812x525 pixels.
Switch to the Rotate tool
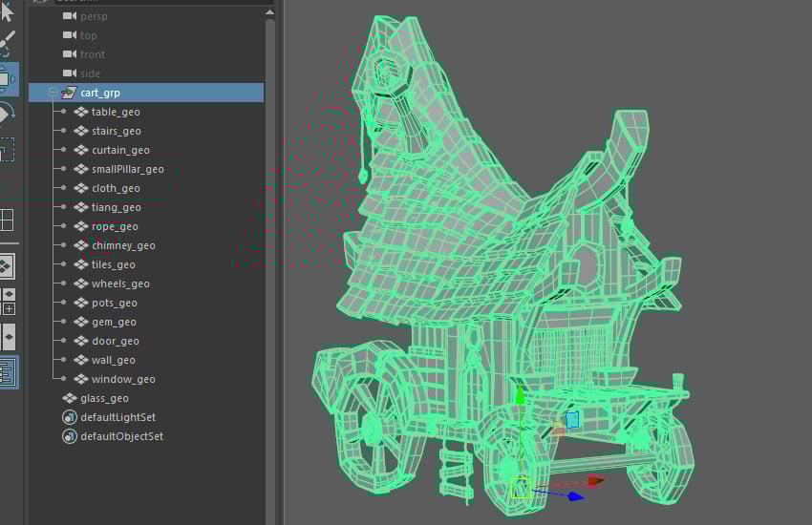7,115
